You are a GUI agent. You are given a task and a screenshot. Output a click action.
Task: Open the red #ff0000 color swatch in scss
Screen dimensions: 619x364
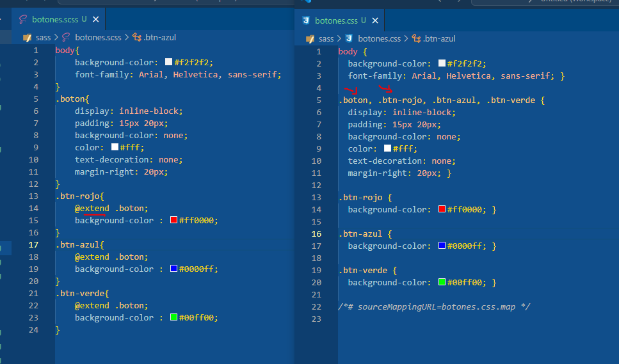(x=173, y=220)
